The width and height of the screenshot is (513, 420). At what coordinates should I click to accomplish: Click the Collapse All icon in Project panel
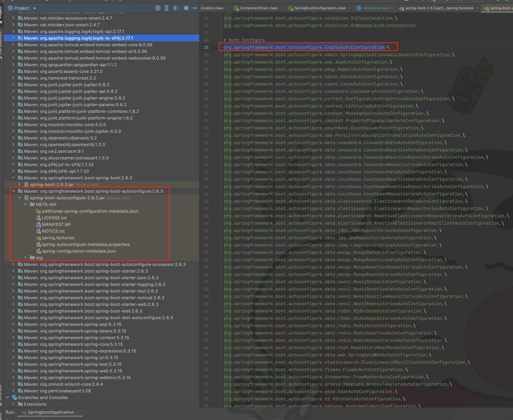[x=175, y=8]
